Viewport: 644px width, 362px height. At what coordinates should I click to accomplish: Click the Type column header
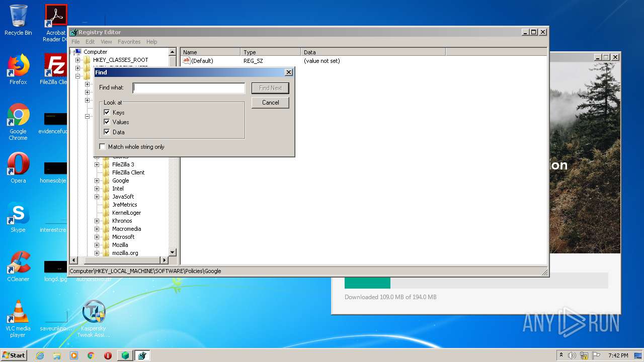point(271,52)
